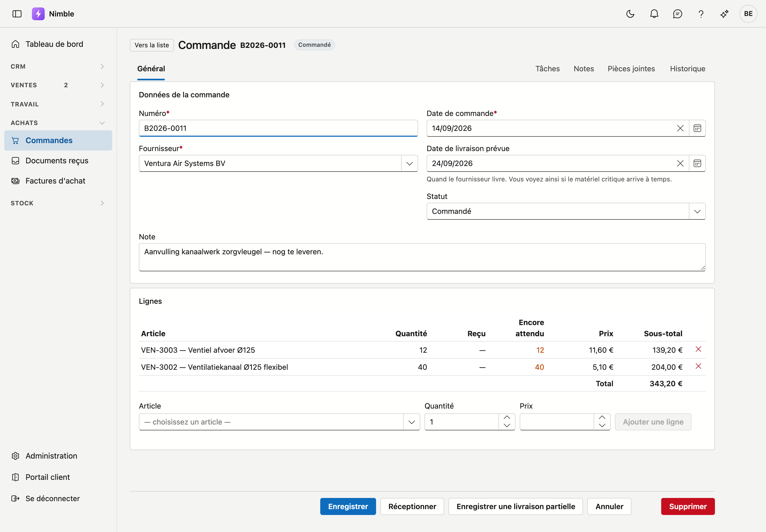Open the Historique tab
Screen dimensions: 766x532
tap(687, 69)
